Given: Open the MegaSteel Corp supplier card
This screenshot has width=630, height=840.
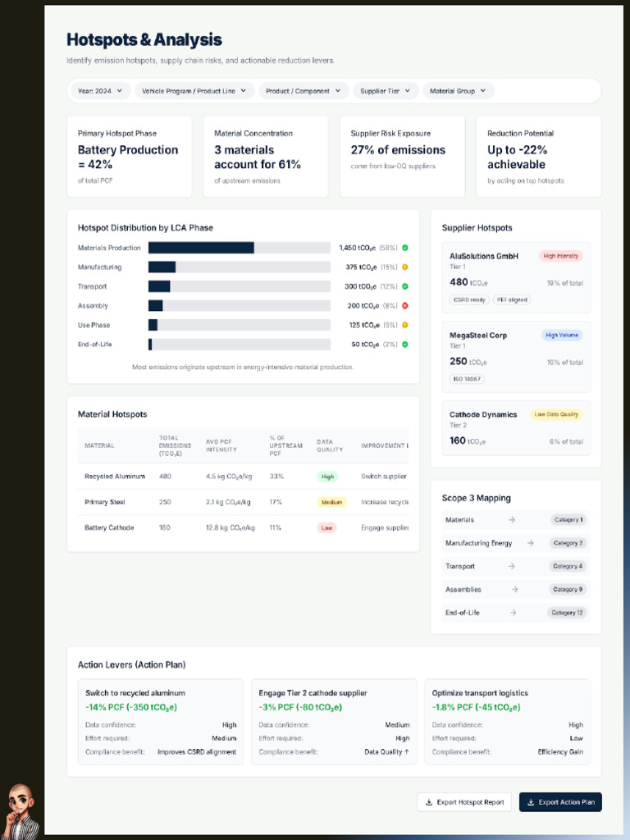Looking at the screenshot, I should pyautogui.click(x=516, y=357).
